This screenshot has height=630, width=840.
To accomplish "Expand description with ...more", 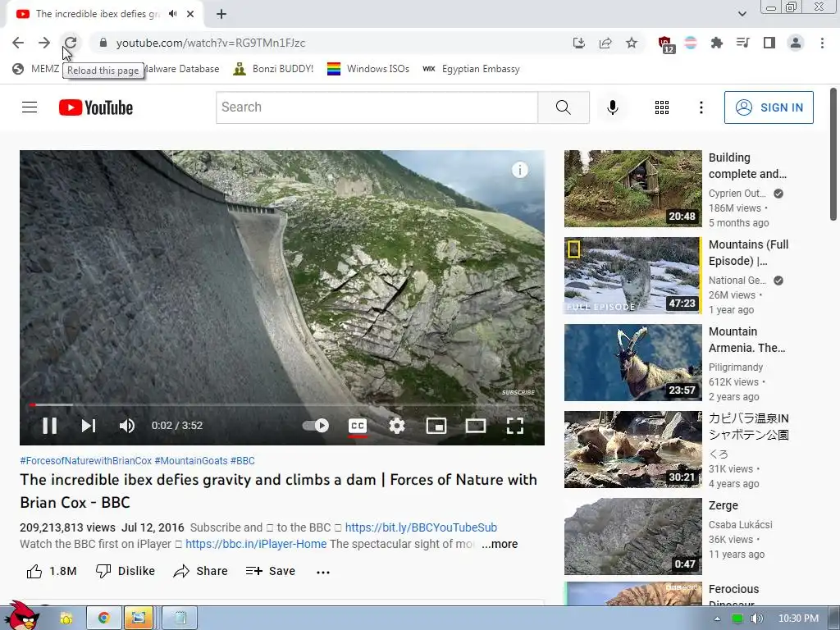I will click(x=500, y=544).
